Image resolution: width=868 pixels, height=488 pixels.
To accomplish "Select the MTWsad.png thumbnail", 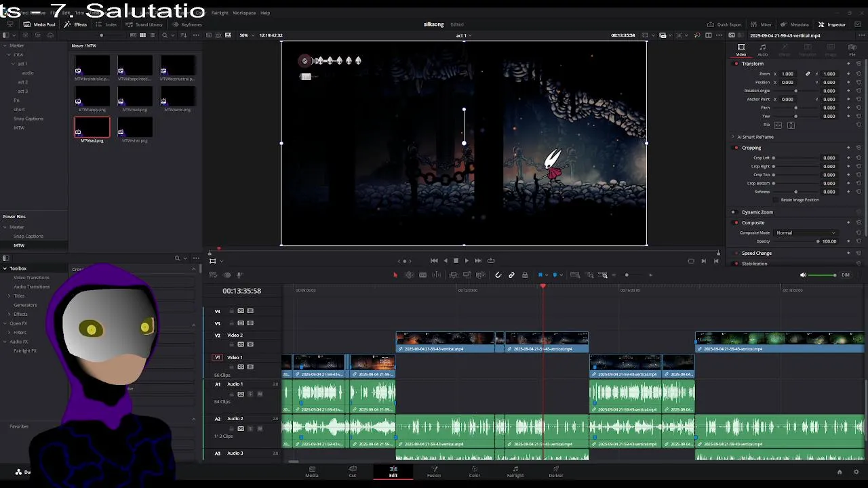I will coord(92,127).
